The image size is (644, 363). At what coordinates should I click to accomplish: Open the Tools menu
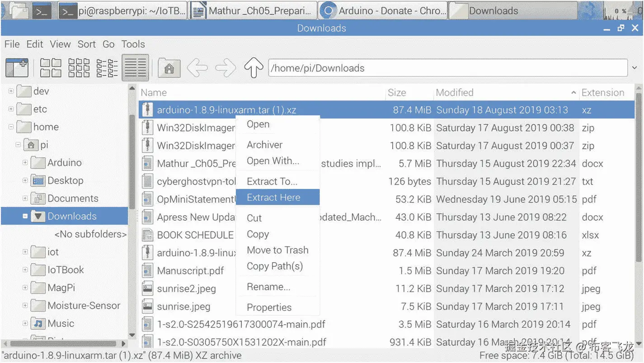tap(133, 44)
